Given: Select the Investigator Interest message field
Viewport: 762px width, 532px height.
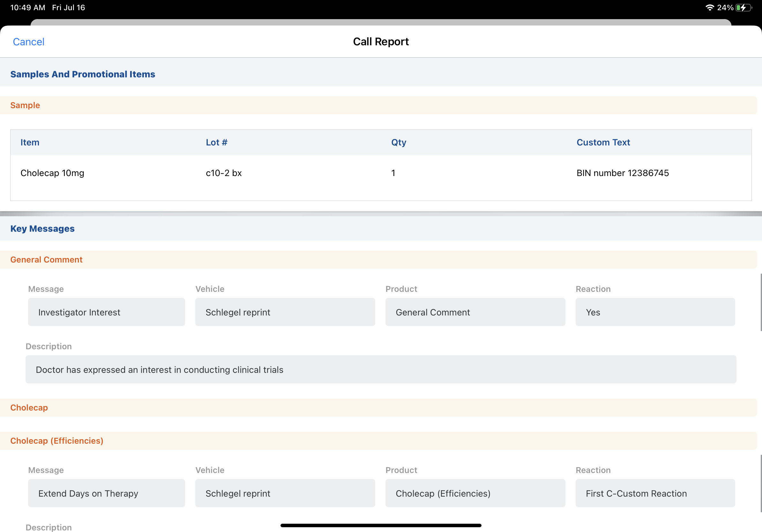Looking at the screenshot, I should tap(106, 312).
